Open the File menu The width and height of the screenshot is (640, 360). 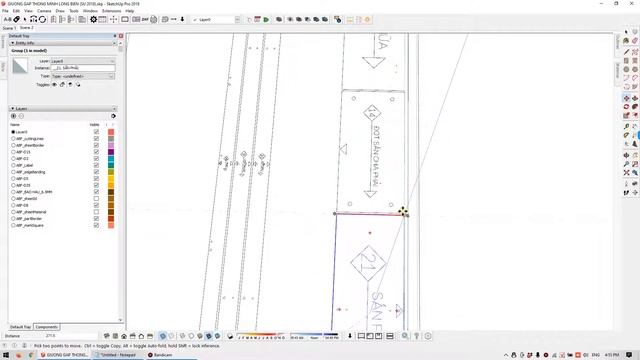(x=5, y=11)
